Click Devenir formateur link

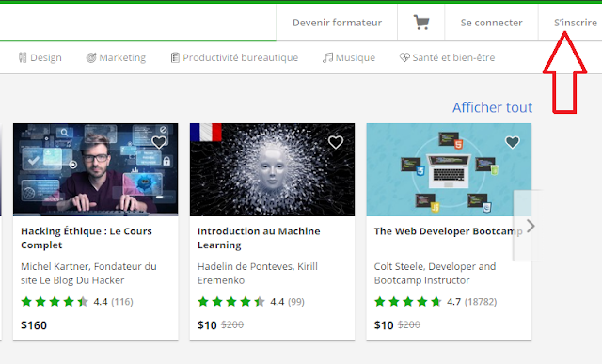[x=337, y=23]
